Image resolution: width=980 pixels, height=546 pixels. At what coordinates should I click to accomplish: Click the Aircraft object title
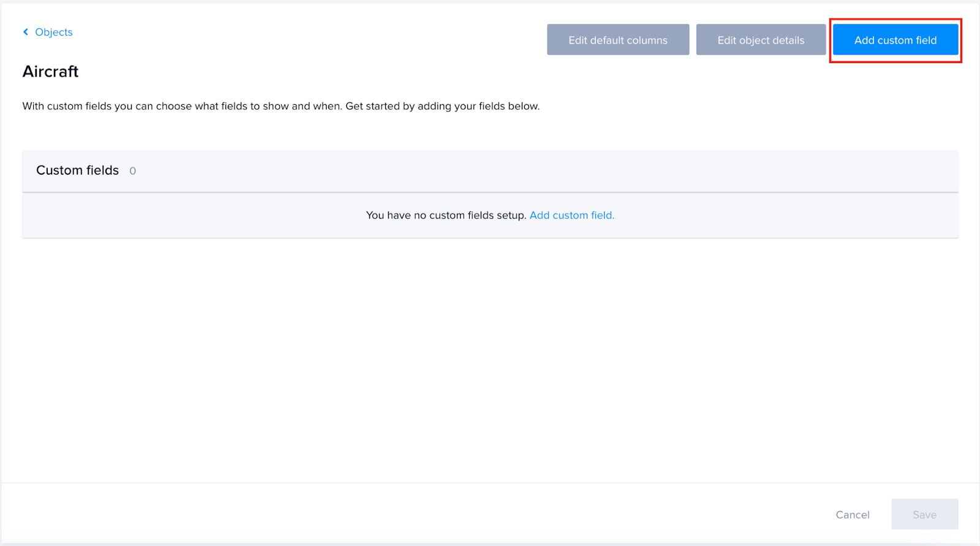(x=51, y=72)
